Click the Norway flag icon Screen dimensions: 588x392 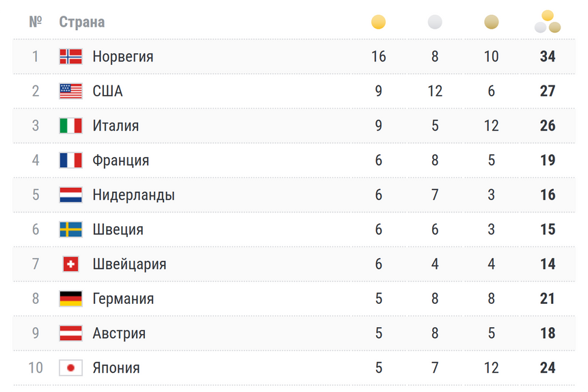coord(70,57)
